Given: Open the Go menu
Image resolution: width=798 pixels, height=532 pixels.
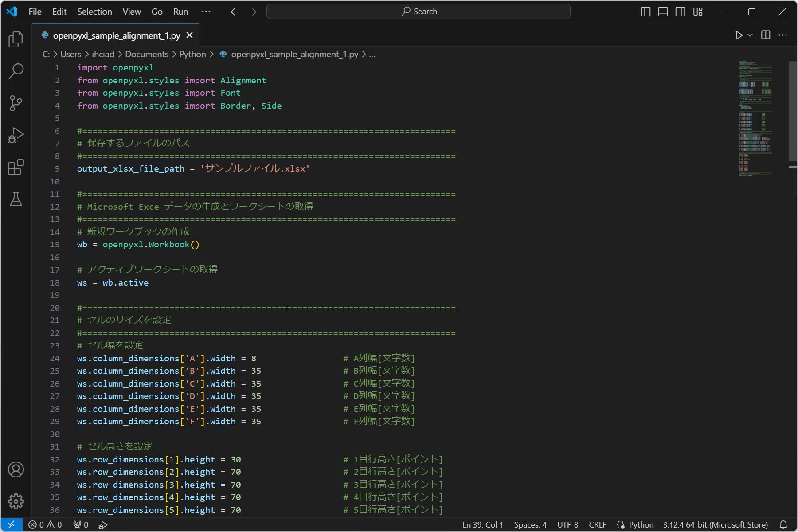Looking at the screenshot, I should coord(157,12).
